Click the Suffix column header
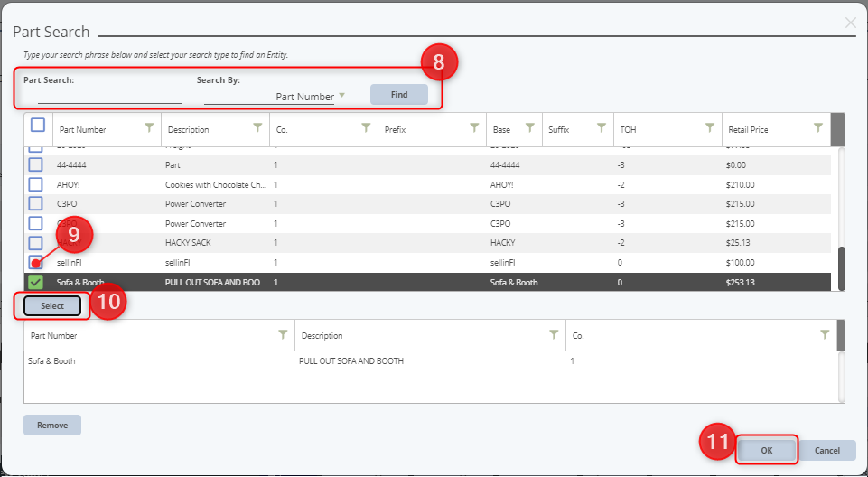Screen dimensions: 868x477 coord(558,129)
